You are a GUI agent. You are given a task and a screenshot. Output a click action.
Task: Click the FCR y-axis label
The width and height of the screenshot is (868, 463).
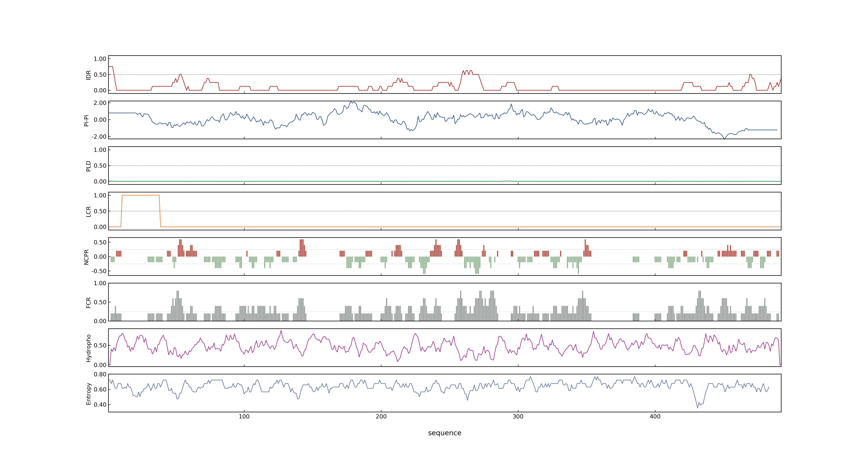click(x=88, y=302)
